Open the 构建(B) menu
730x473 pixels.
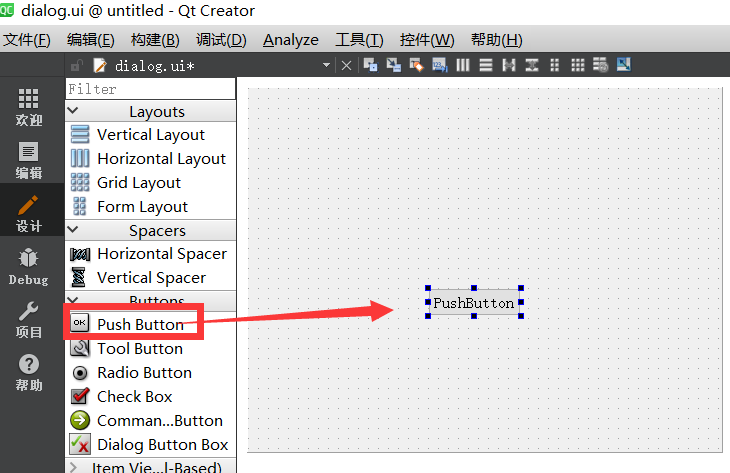155,40
